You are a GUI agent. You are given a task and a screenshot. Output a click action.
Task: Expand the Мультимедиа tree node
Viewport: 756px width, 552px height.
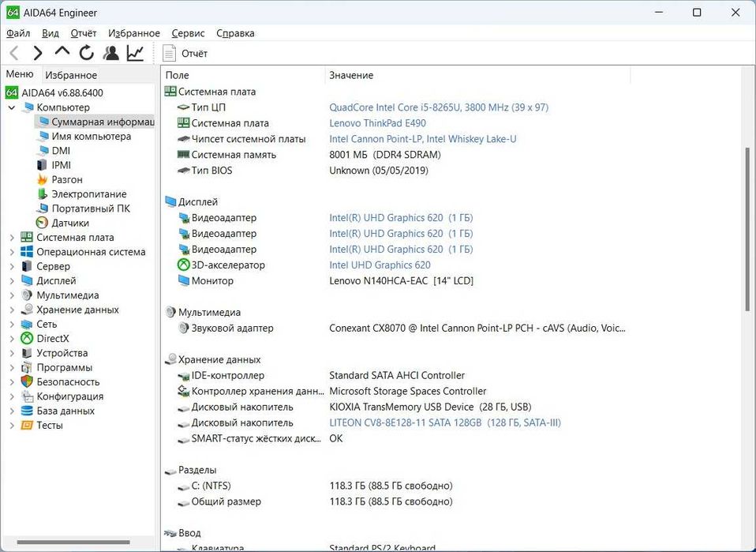(x=12, y=295)
